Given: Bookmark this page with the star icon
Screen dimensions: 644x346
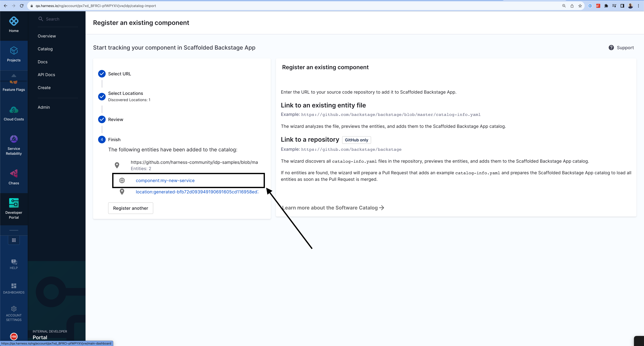Looking at the screenshot, I should (580, 6).
